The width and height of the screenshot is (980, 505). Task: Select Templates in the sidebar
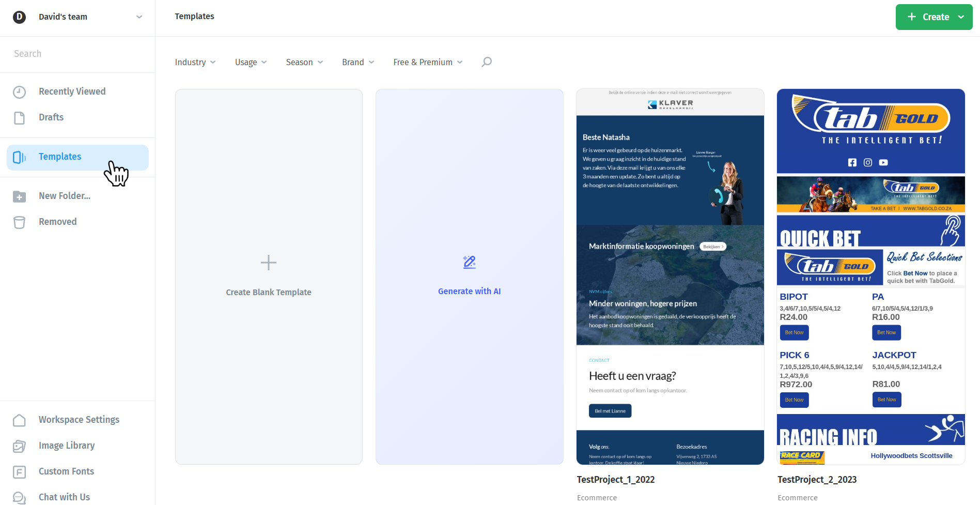(x=77, y=157)
